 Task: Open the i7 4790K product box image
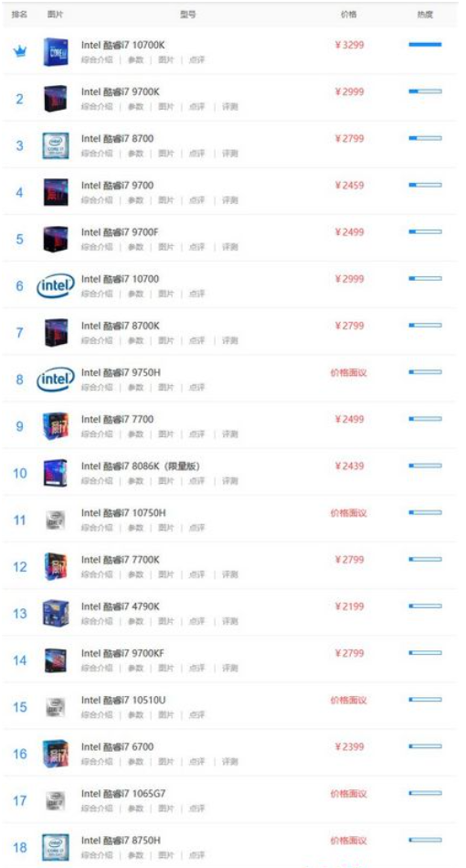[x=56, y=614]
